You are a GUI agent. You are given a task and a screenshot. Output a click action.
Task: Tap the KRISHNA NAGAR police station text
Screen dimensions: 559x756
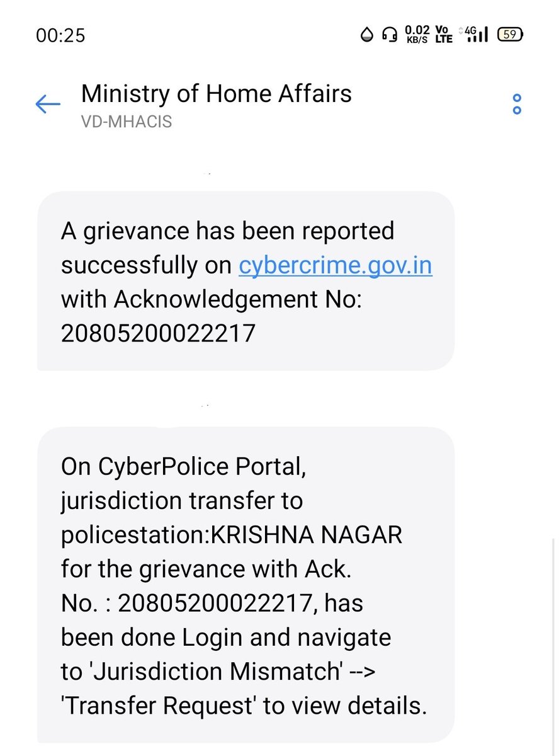click(x=306, y=535)
